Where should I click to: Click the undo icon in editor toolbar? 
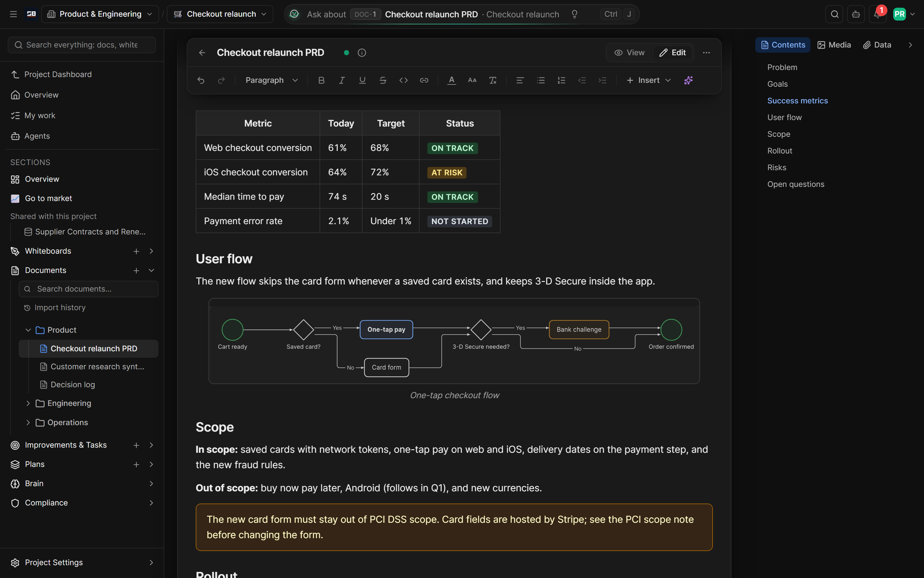[x=201, y=80]
